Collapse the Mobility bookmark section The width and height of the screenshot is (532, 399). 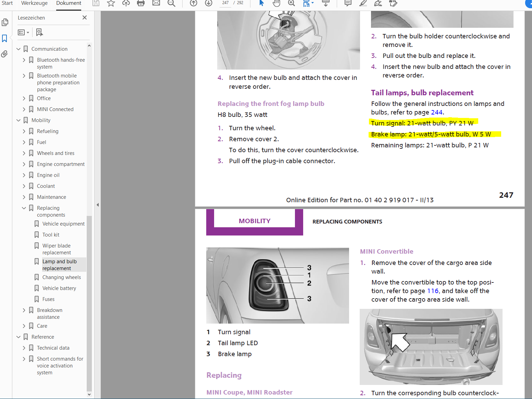point(18,120)
